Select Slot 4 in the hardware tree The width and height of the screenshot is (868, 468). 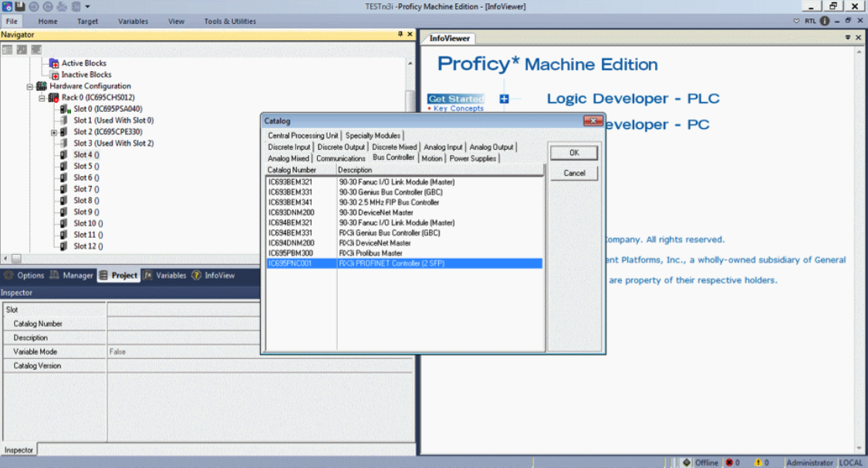tap(86, 154)
